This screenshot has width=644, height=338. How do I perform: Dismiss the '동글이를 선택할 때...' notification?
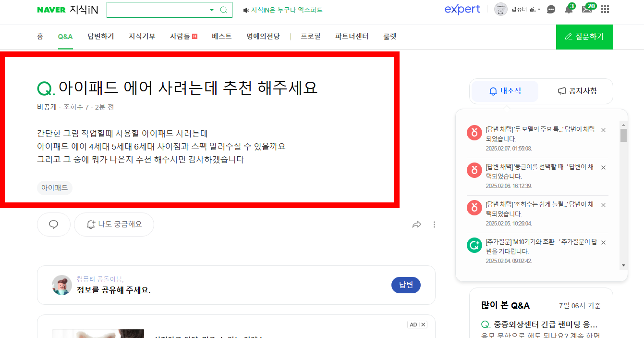[603, 167]
